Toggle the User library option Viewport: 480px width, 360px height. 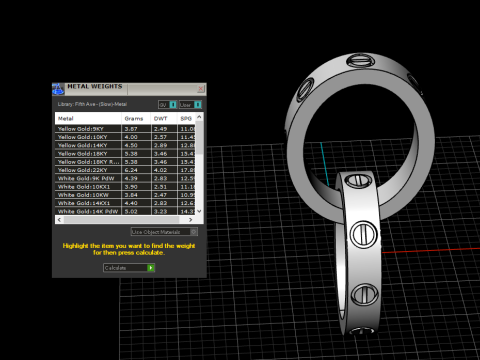(x=190, y=105)
